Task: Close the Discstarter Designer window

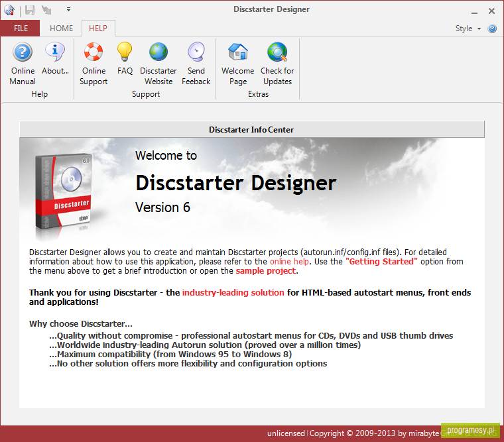Action: 491,11
